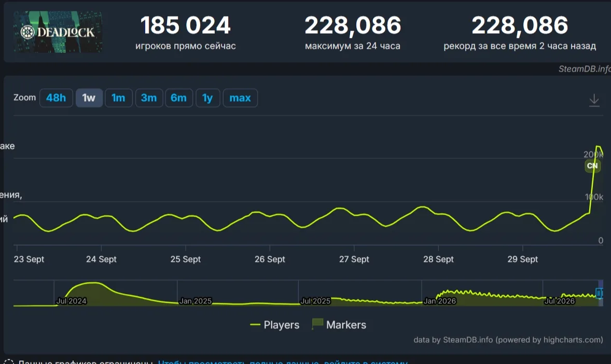
Task: Click the '24 Sept' axis label
Action: pyautogui.click(x=101, y=259)
